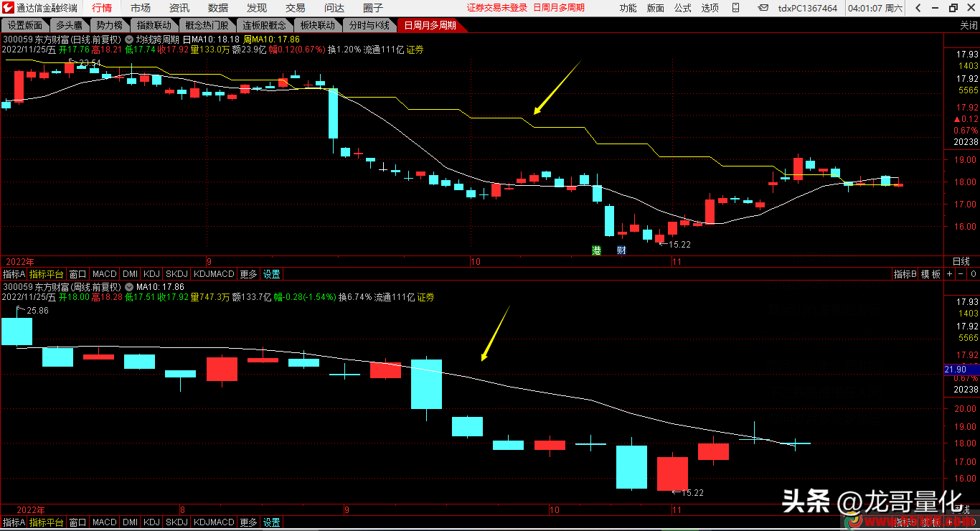Viewport: 980px width, 531px height.
Task: Toggle the KDJ indicator in upper indicator bar
Action: [151, 274]
